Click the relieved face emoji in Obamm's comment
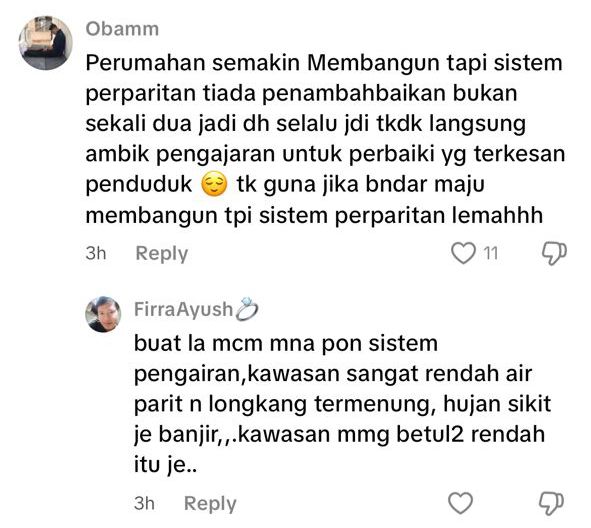The image size is (591, 528). point(214,185)
